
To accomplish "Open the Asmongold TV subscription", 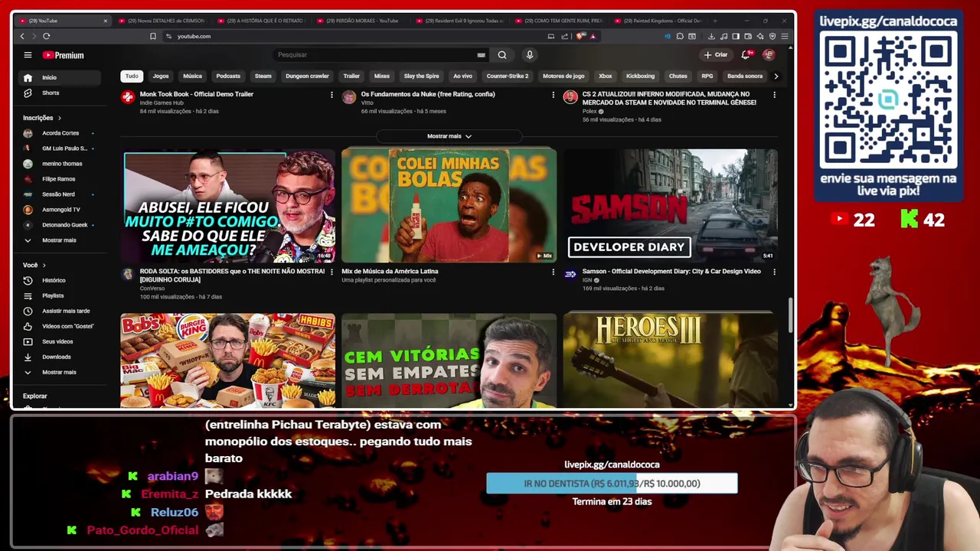I will coord(59,210).
